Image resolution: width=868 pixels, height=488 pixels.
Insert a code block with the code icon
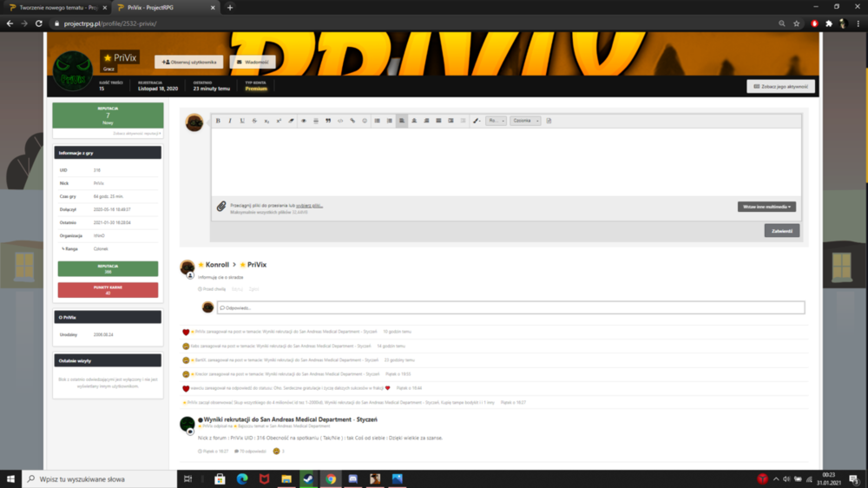[x=340, y=121]
